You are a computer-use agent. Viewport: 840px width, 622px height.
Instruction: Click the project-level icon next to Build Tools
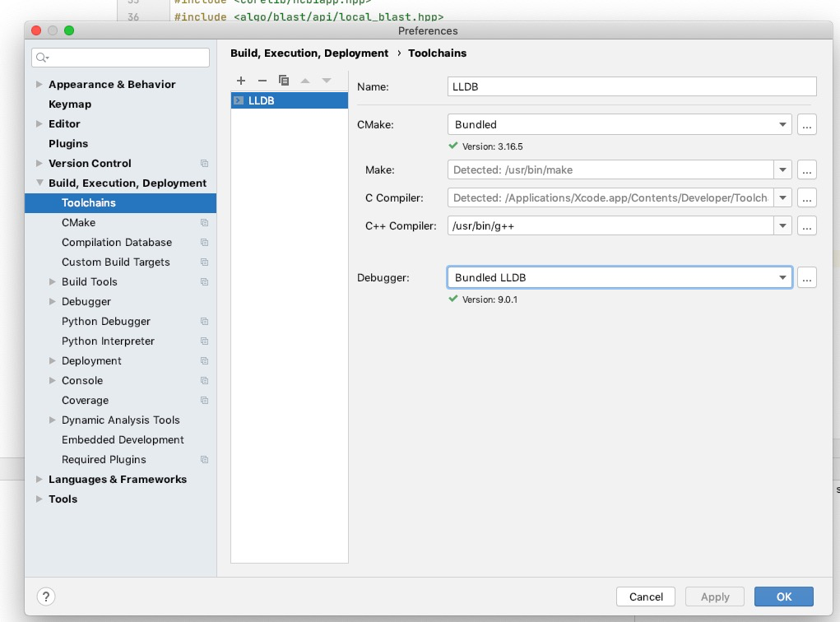204,282
